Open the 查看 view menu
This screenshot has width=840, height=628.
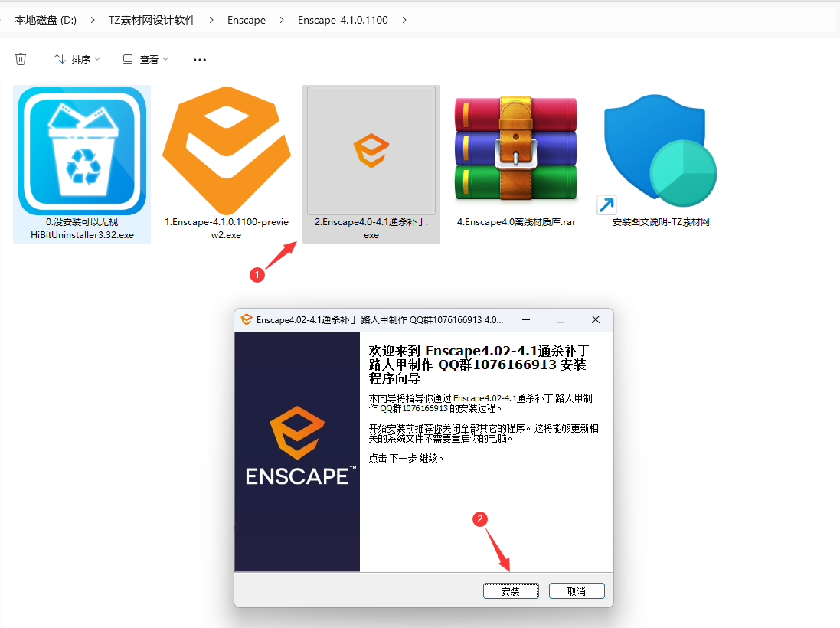tap(145, 59)
